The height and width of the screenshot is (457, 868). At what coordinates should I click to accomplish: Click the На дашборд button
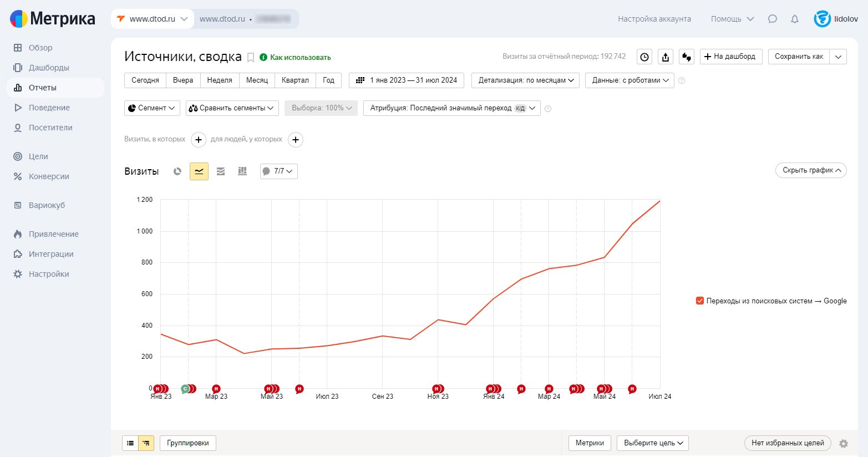click(x=731, y=57)
